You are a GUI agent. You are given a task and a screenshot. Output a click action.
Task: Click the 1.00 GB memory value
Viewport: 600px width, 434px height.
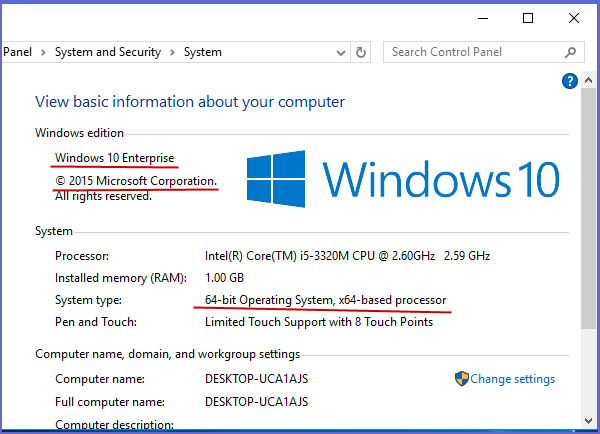224,278
